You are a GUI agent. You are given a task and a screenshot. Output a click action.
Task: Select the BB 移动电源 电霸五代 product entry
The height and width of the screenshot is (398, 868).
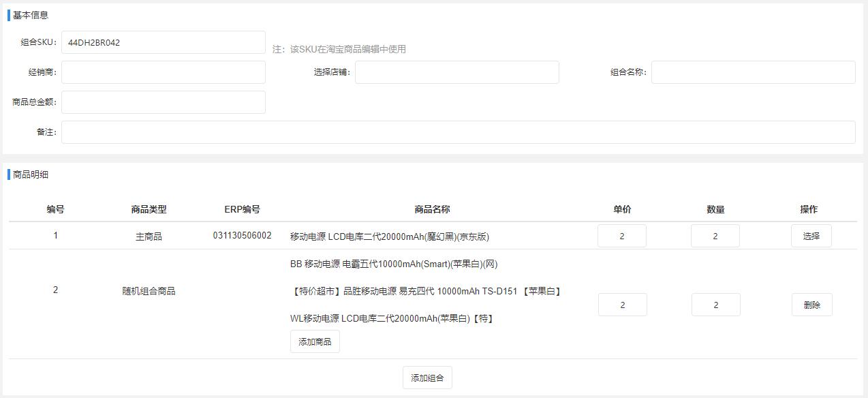[x=389, y=264]
